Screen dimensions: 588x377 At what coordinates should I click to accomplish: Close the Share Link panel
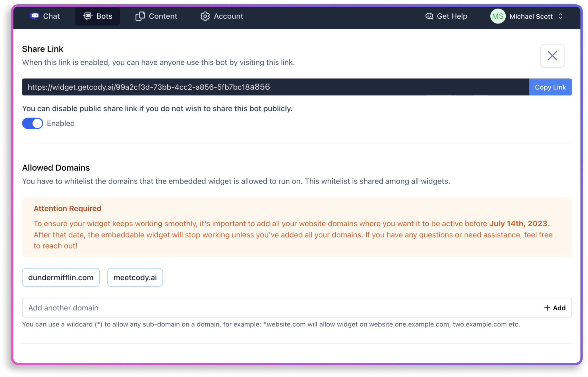[552, 56]
